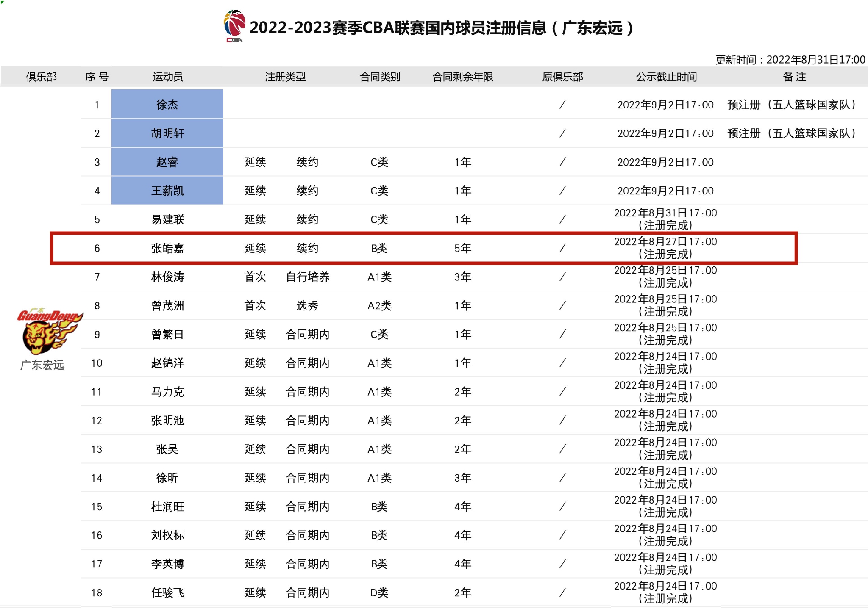Click the 备注 column header
868x609 pixels.
794,77
